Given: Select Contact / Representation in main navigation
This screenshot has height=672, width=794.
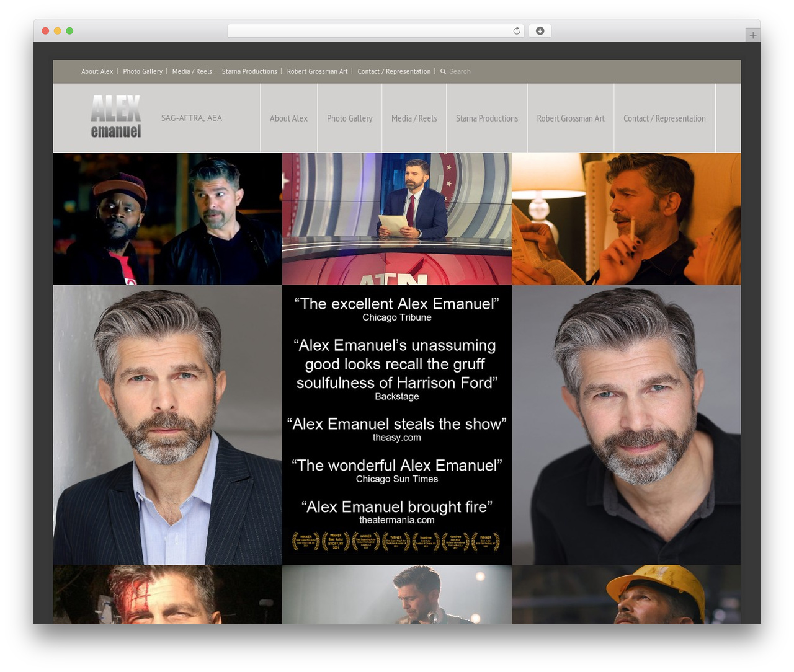Looking at the screenshot, I should tap(664, 118).
